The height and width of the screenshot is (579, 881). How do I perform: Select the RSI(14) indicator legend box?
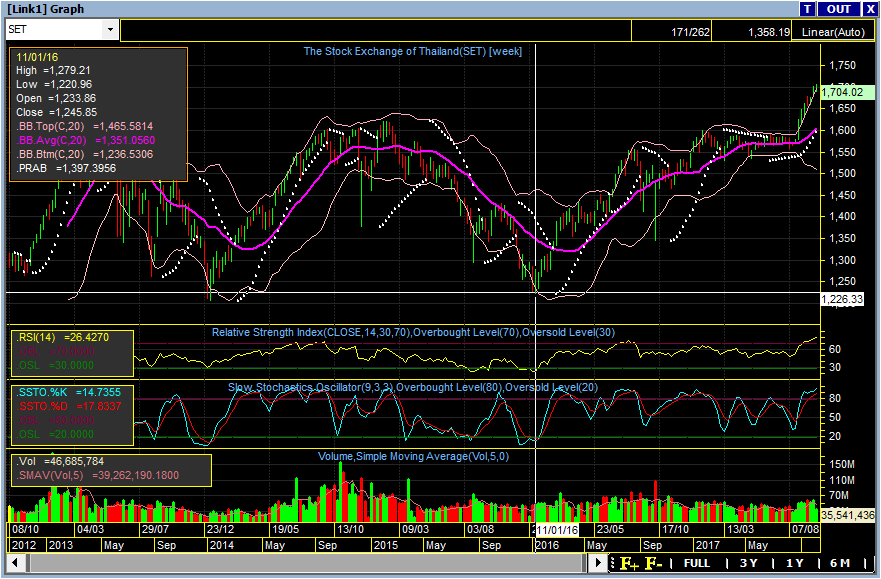click(x=72, y=351)
